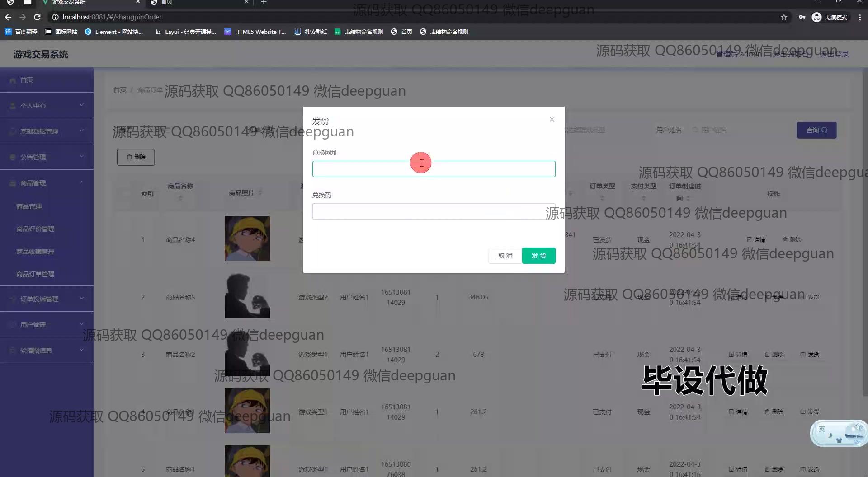Open 商品评价管理 in the sidebar

coord(47,229)
